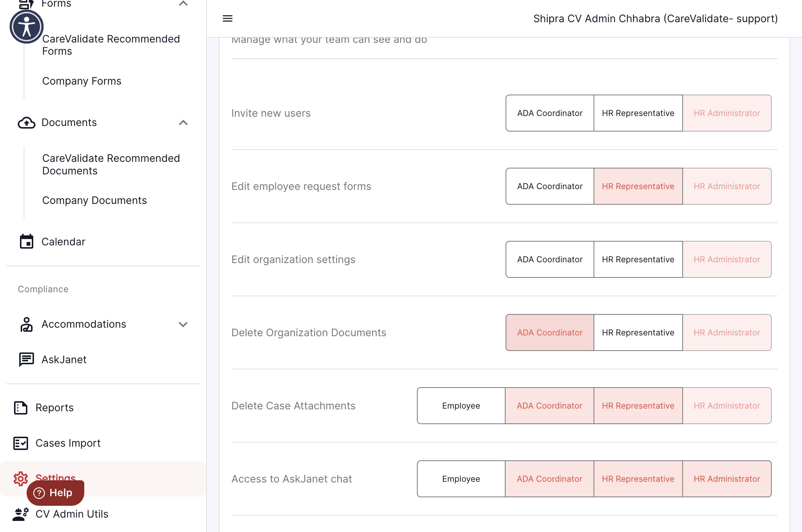
Task: Click the Forms icon at sidebar top
Action: coord(27,4)
